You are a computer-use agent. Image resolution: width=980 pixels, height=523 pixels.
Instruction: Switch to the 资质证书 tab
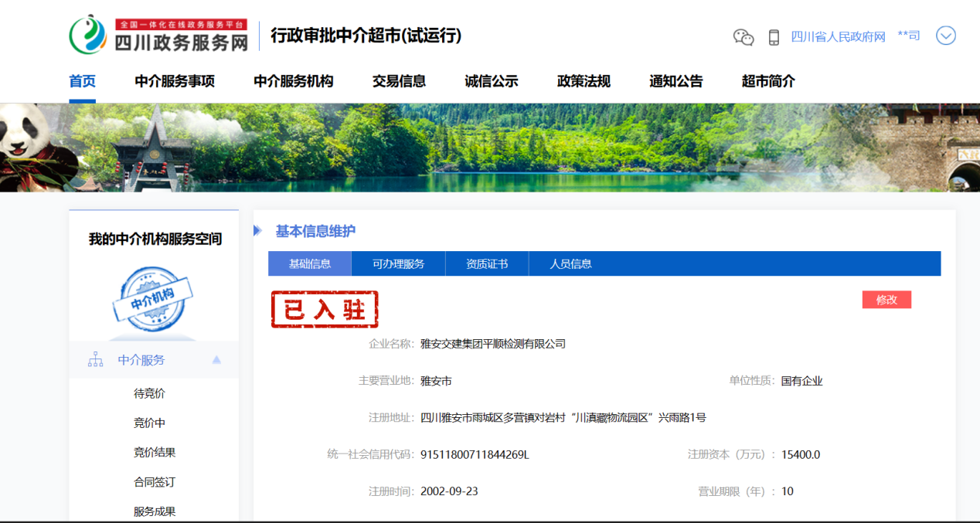coord(487,263)
